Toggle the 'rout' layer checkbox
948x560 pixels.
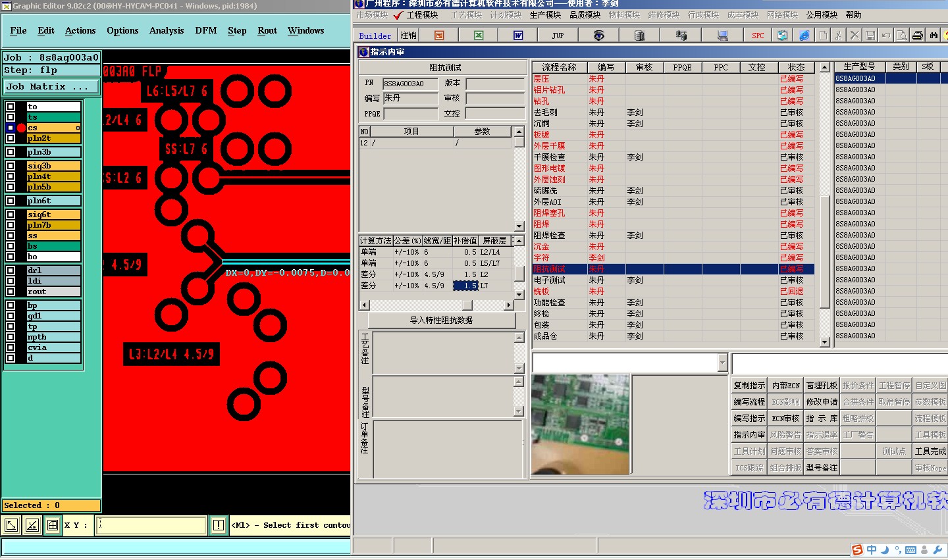click(11, 292)
